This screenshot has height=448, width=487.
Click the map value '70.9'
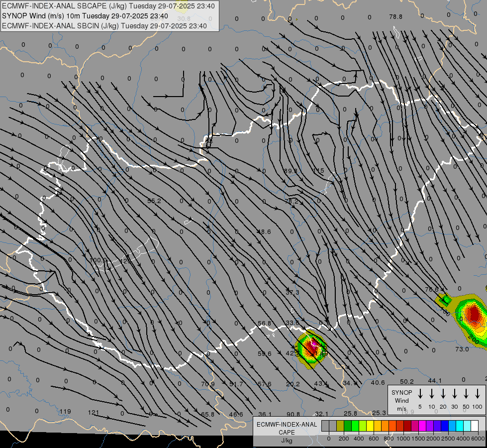click(x=208, y=384)
